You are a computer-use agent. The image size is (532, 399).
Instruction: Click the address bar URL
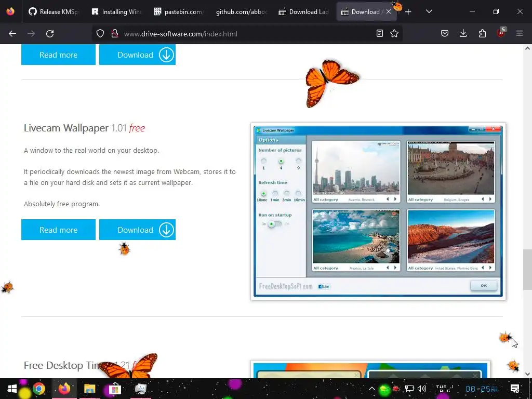pos(180,34)
